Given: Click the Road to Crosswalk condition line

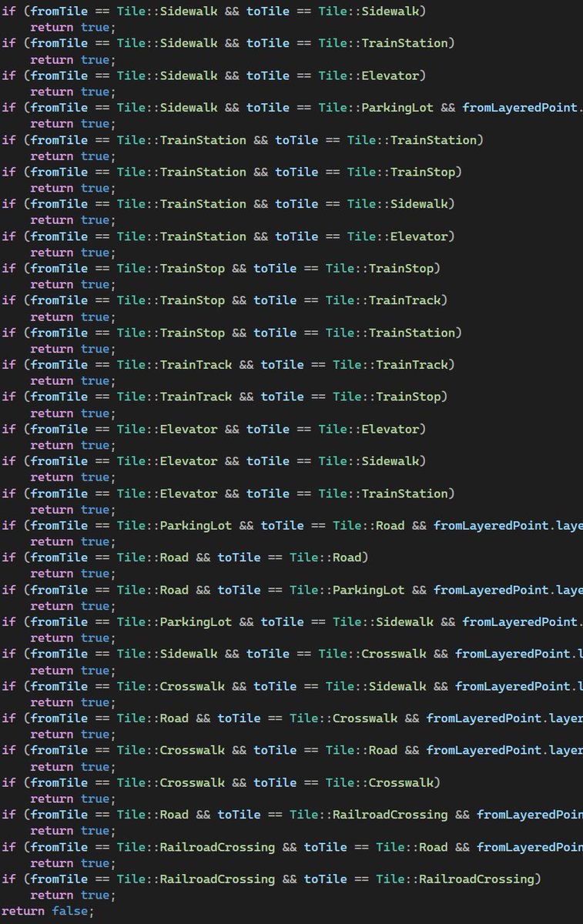Looking at the screenshot, I should point(292,718).
